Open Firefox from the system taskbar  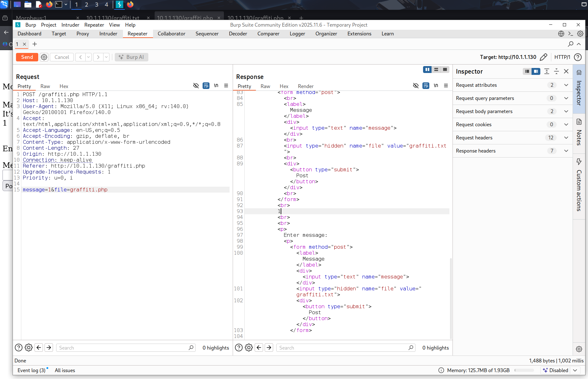[x=49, y=4]
